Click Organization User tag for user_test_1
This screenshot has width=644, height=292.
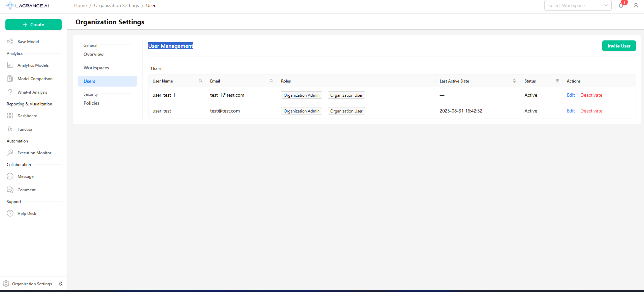(346, 95)
